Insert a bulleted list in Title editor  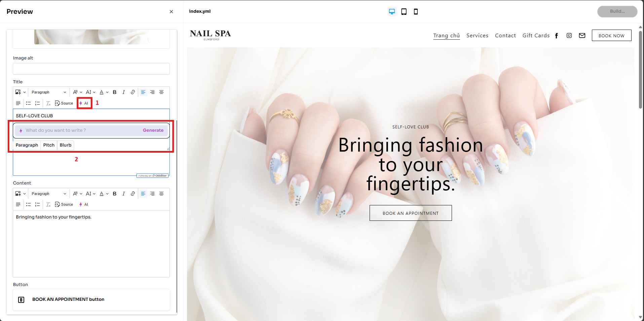(x=28, y=103)
